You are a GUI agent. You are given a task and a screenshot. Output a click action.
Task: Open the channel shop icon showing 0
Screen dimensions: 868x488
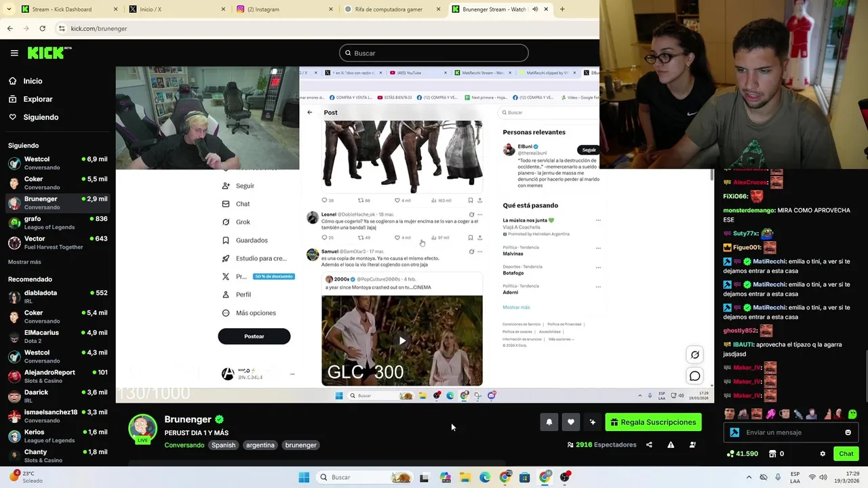(x=772, y=453)
